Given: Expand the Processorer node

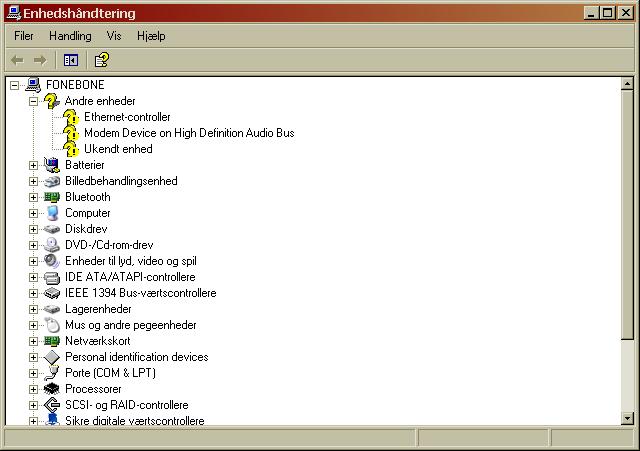Looking at the screenshot, I should point(33,389).
